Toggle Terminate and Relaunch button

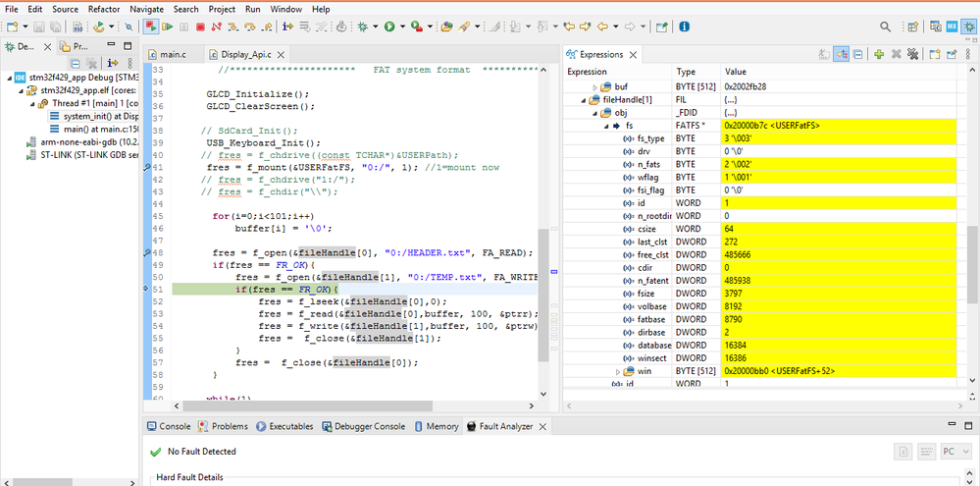click(x=151, y=27)
